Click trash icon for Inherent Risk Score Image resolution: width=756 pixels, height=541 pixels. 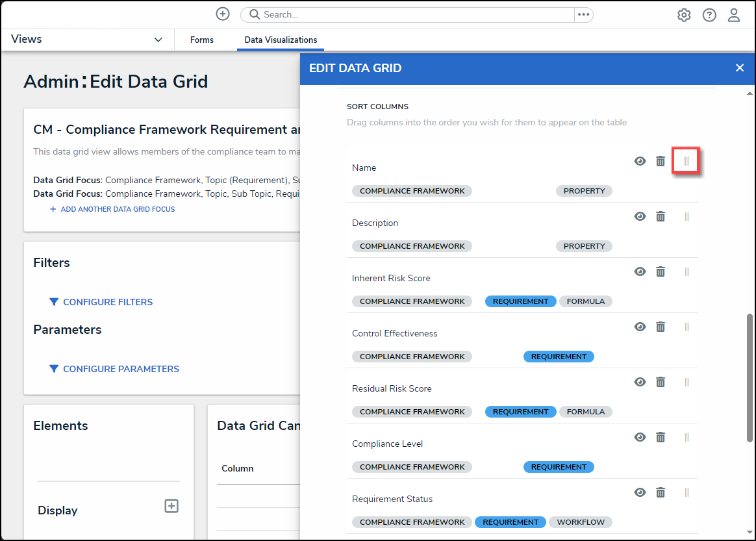click(661, 271)
